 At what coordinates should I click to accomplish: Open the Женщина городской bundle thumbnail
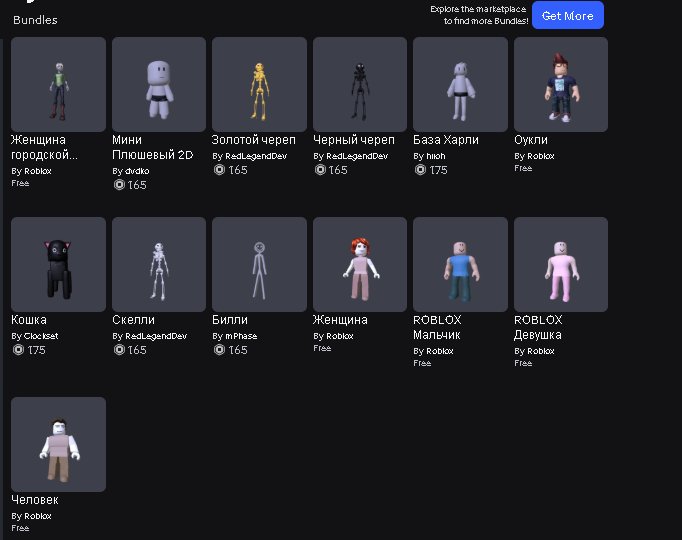coord(58,84)
